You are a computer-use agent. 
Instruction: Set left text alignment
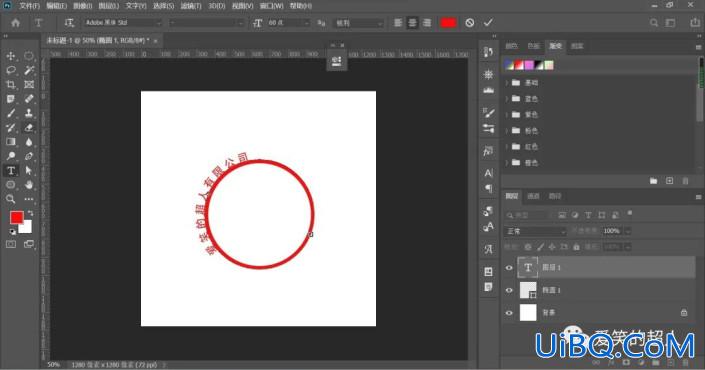(398, 23)
